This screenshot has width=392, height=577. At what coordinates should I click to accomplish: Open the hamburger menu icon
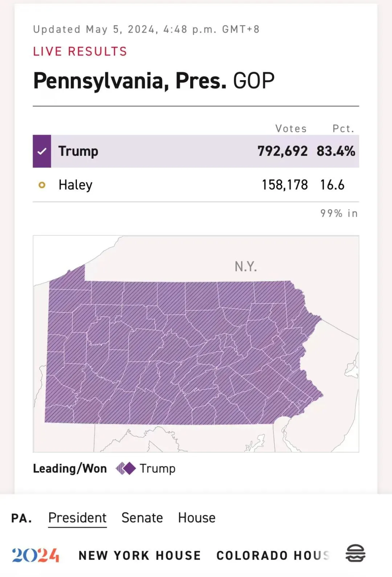[x=355, y=554]
